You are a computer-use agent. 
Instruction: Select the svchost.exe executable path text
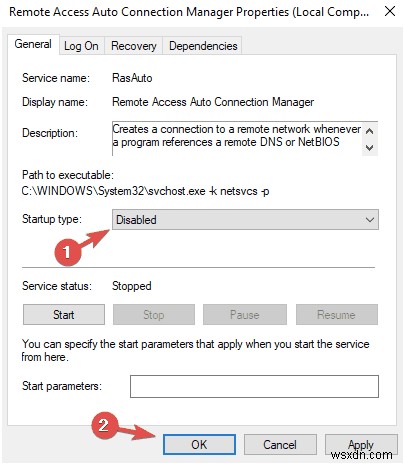pyautogui.click(x=145, y=191)
